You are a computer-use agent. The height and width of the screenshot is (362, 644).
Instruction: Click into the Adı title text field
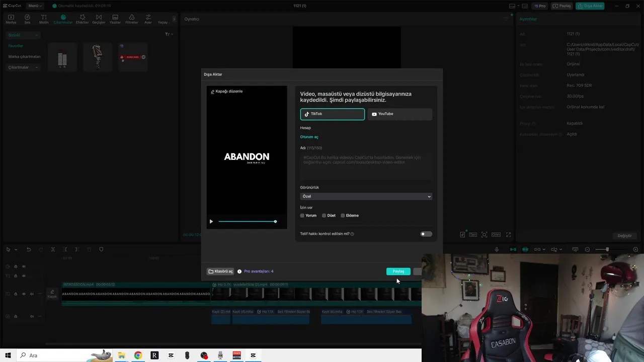coord(366,166)
